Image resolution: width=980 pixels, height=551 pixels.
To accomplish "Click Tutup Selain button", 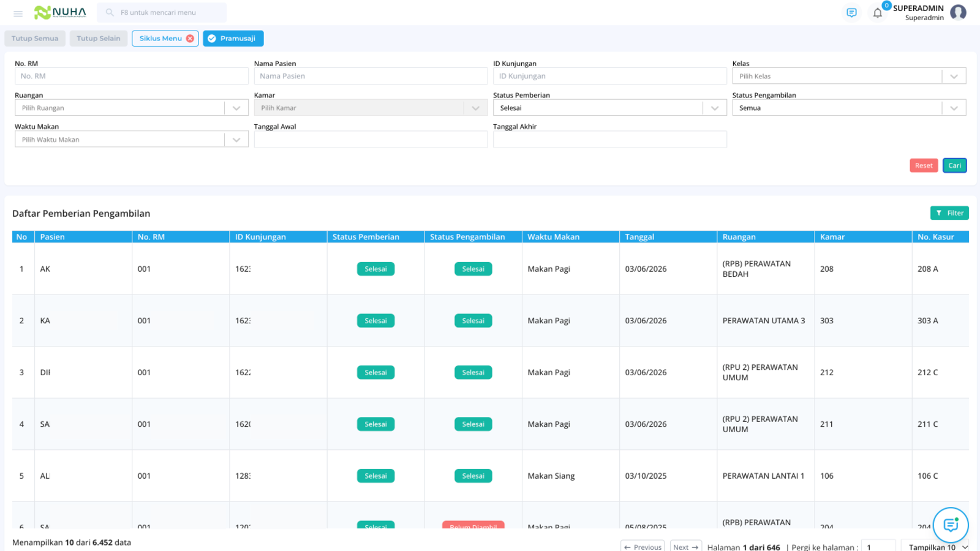I will (99, 39).
